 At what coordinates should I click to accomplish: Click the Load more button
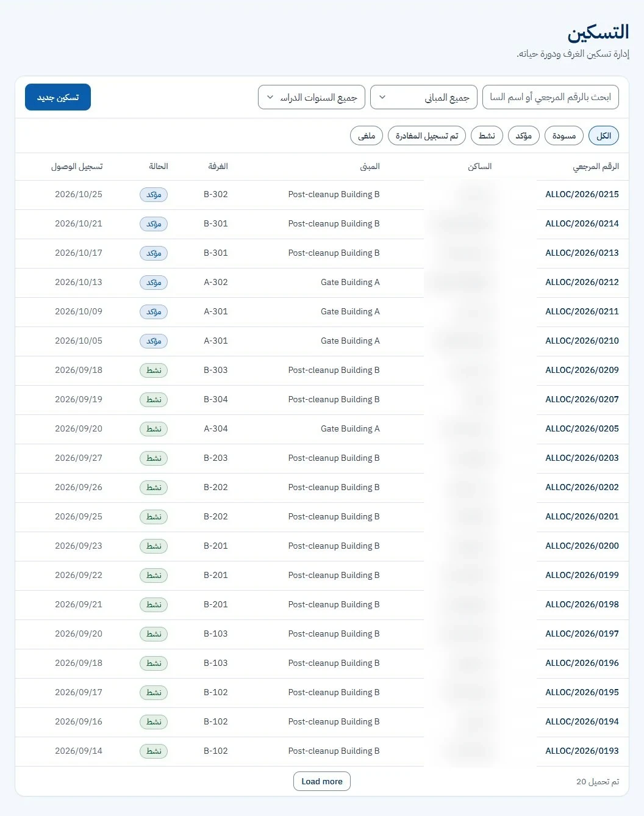click(x=322, y=781)
